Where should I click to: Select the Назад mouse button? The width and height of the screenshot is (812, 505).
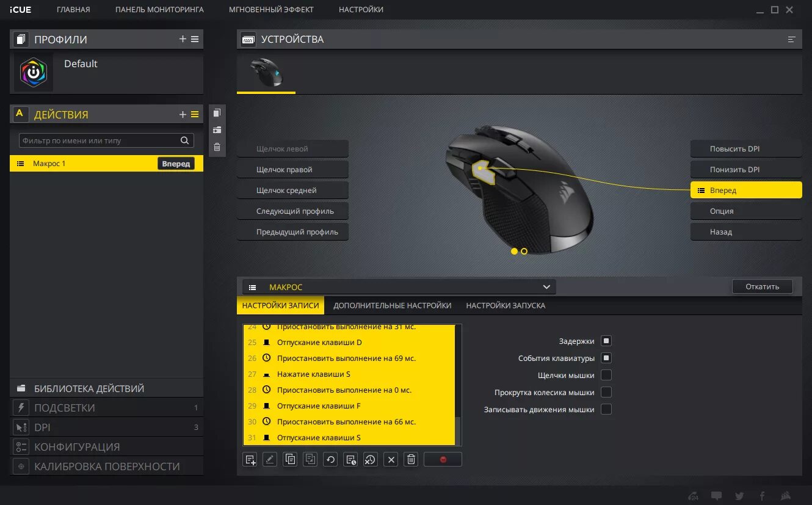(746, 231)
